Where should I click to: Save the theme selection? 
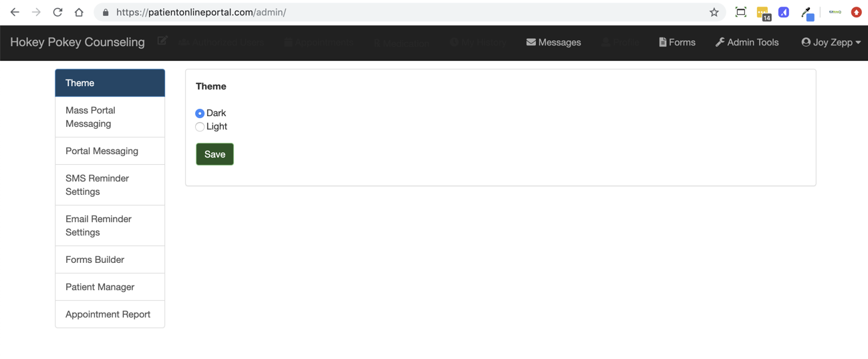tap(214, 154)
